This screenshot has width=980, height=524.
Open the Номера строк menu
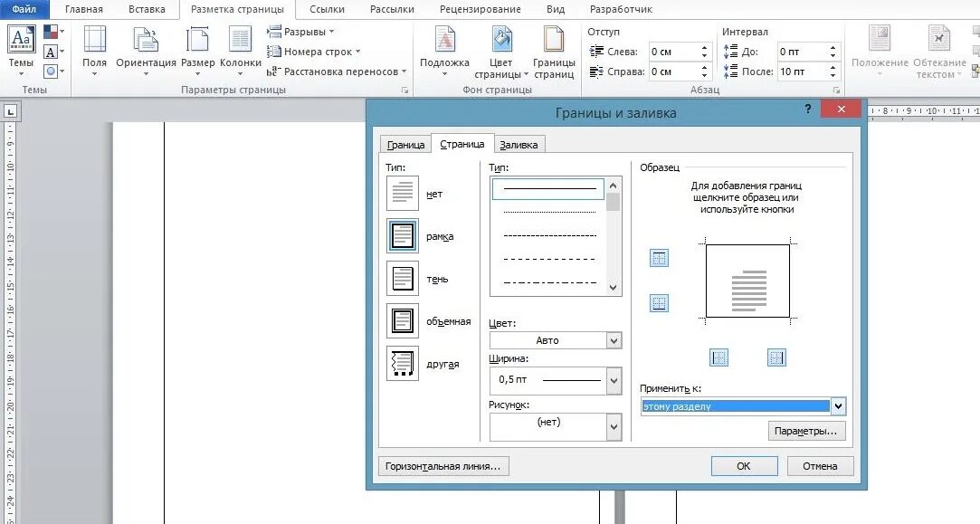[314, 52]
